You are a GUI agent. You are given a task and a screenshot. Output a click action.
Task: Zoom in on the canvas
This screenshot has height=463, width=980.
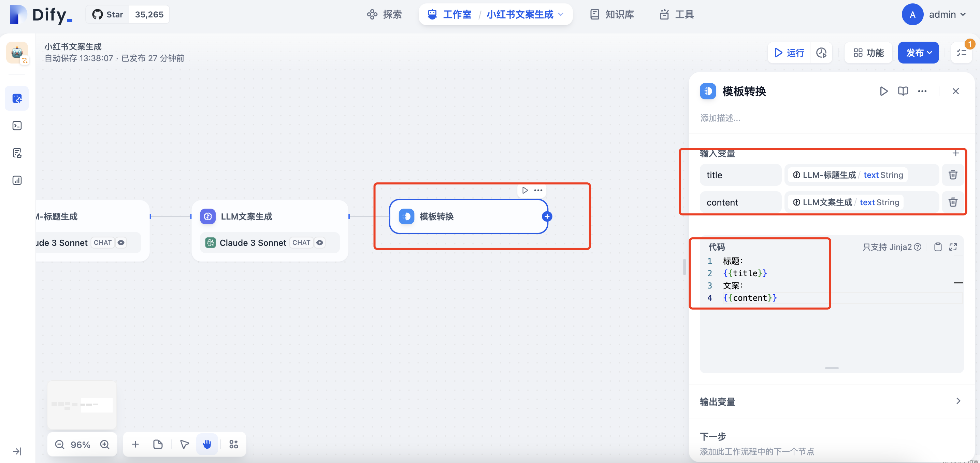[x=105, y=444]
